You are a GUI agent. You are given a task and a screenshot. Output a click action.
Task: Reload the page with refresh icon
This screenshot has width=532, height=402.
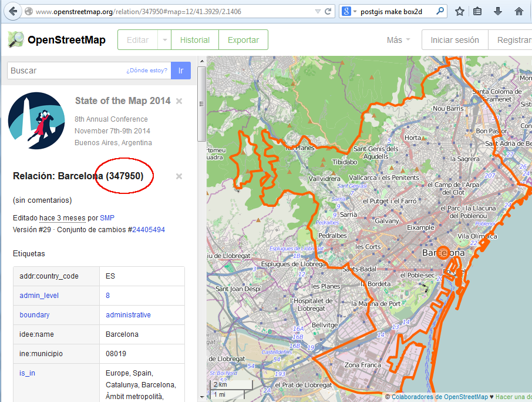pos(328,11)
